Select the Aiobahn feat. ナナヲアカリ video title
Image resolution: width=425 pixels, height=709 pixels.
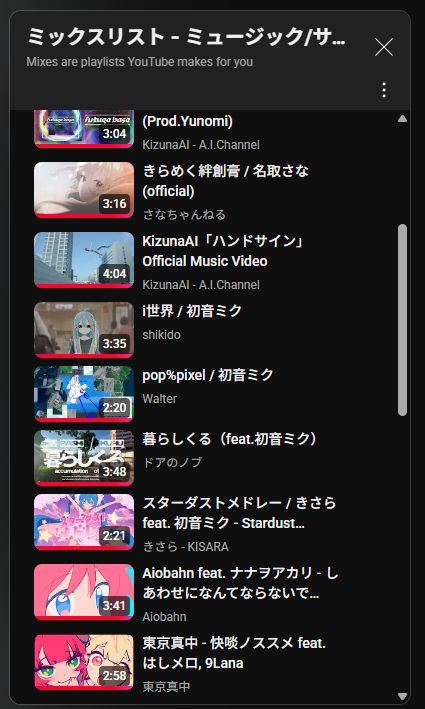click(x=240, y=583)
